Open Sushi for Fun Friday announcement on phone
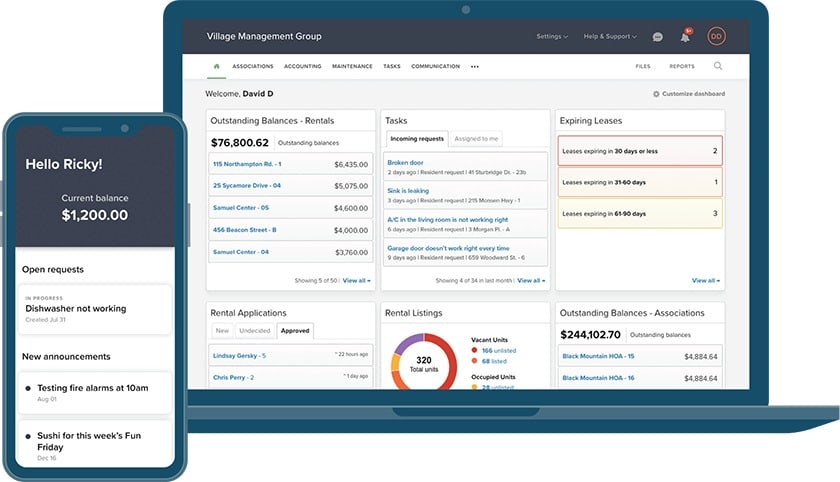 (95, 444)
